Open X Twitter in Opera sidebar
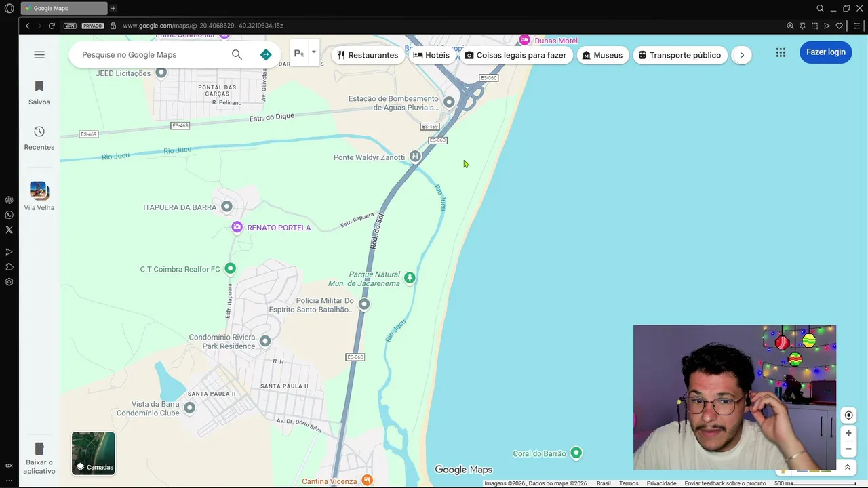The height and width of the screenshot is (488, 868). tap(9, 230)
